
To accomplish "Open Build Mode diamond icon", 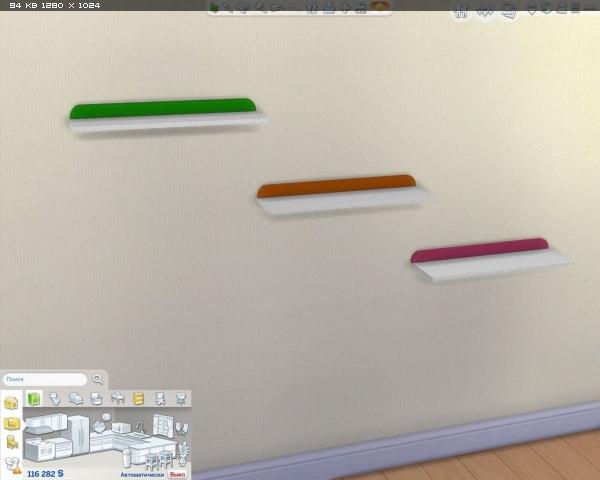I will tap(485, 10).
